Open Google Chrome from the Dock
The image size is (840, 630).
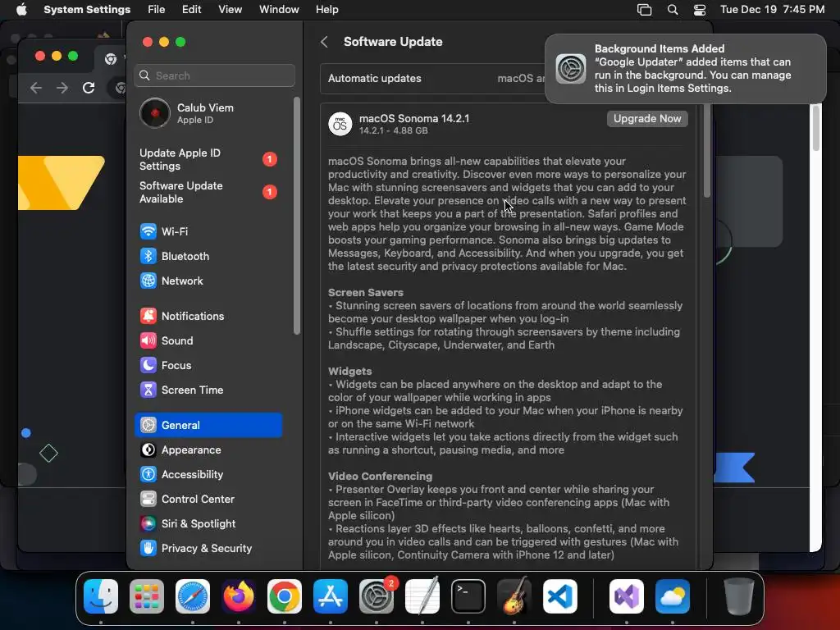(285, 596)
